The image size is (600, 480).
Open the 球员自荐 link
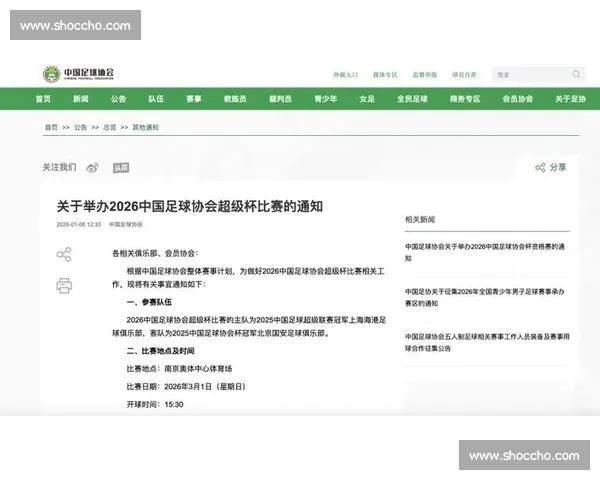(464, 75)
